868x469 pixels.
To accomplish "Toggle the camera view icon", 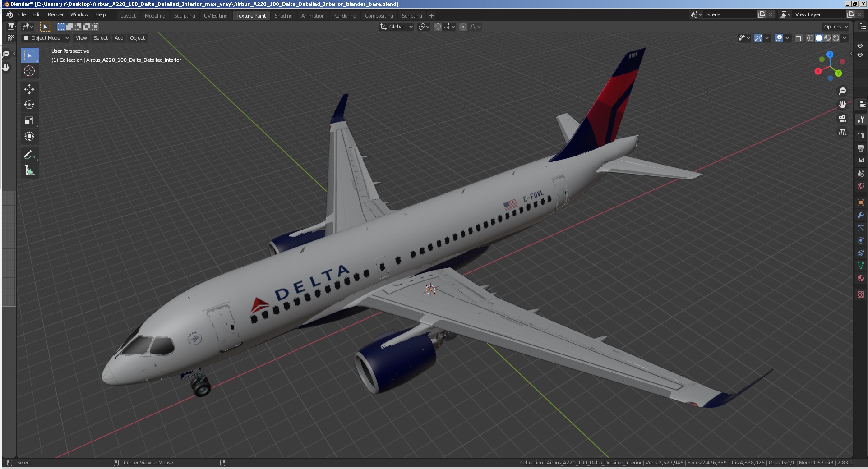I will click(x=842, y=119).
